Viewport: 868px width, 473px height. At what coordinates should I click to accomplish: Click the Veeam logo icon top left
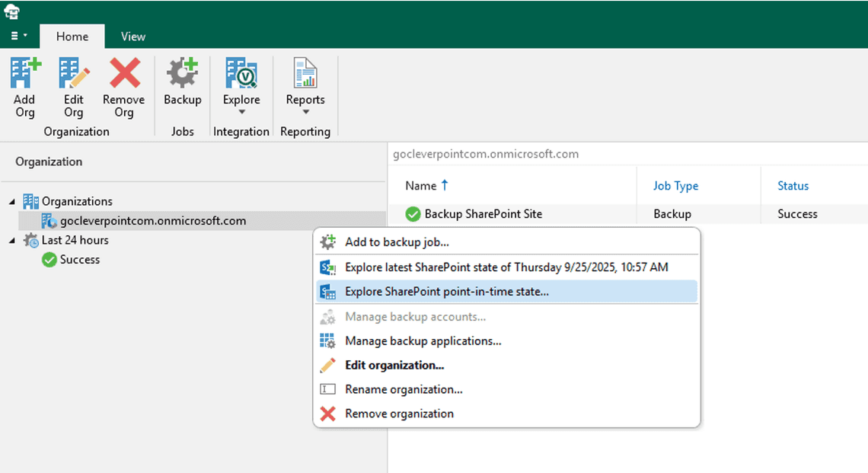pos(11,11)
